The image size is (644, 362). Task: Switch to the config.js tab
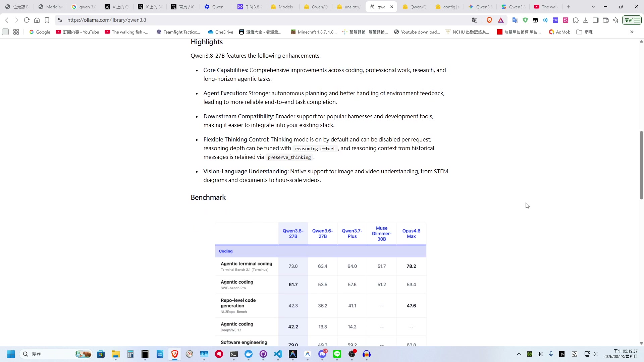point(448,7)
